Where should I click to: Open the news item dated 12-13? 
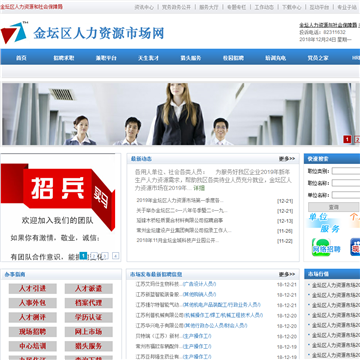(x=180, y=221)
